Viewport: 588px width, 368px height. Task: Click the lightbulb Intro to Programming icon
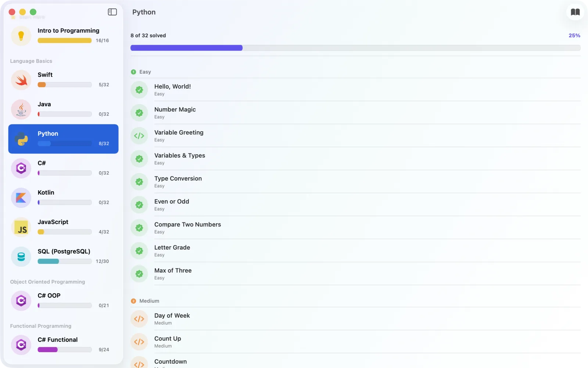[21, 36]
